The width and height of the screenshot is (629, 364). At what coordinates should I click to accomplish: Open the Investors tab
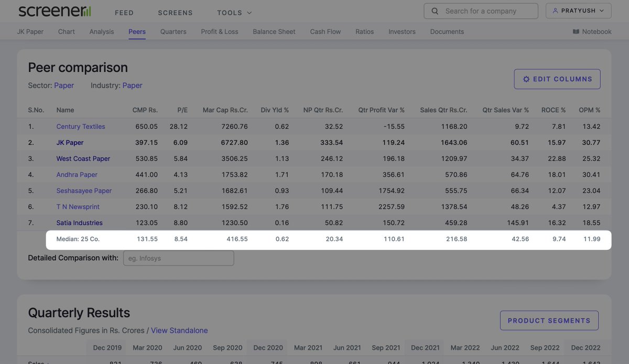point(402,31)
